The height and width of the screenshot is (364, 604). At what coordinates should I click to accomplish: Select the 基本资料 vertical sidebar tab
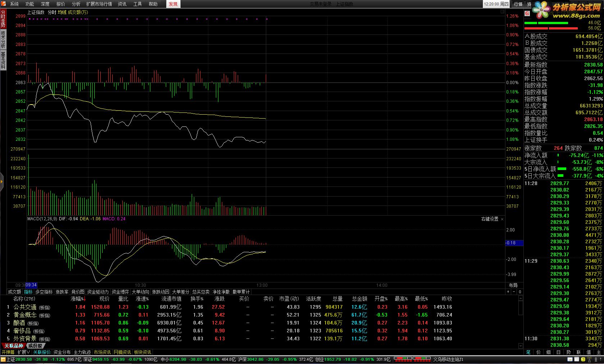[x=3, y=60]
